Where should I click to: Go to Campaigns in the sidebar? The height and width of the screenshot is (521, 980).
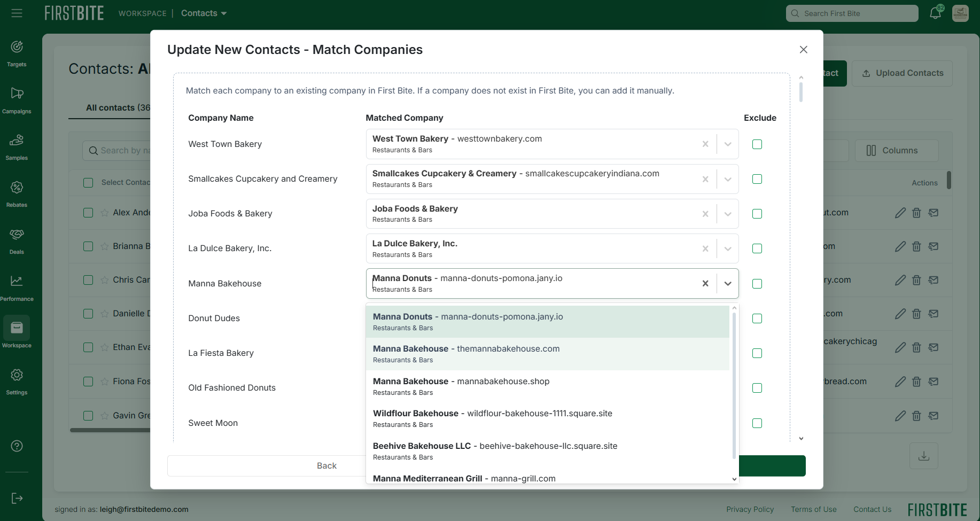pos(17,101)
